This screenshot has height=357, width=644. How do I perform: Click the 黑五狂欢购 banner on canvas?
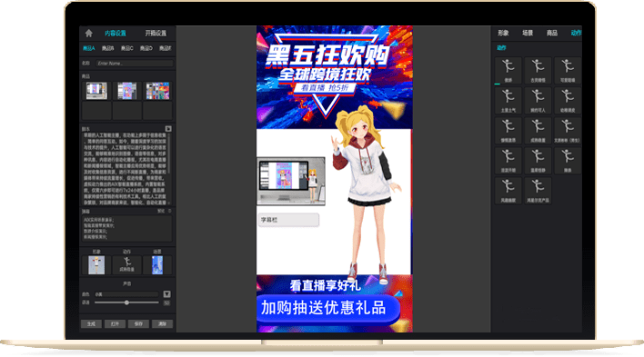(327, 55)
